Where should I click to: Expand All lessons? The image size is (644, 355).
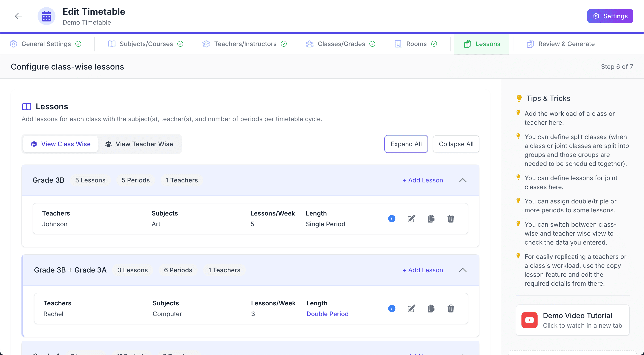[406, 144]
